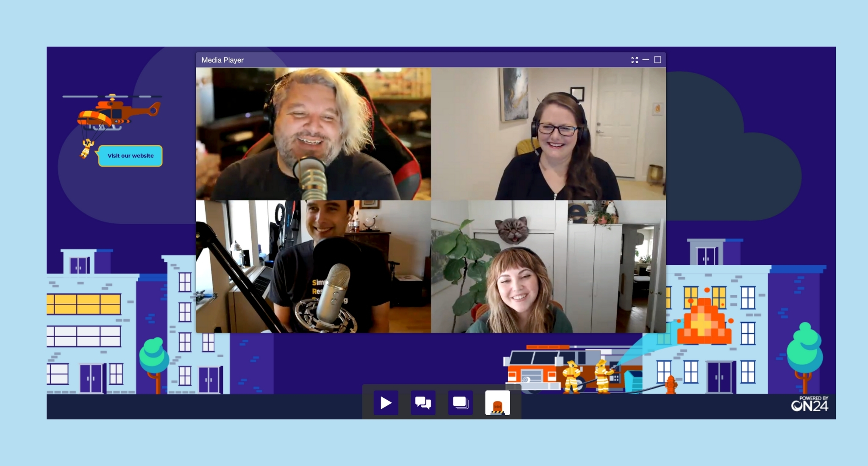The height and width of the screenshot is (466, 868).
Task: Click the red fire hydrant graphic
Action: click(x=671, y=384)
